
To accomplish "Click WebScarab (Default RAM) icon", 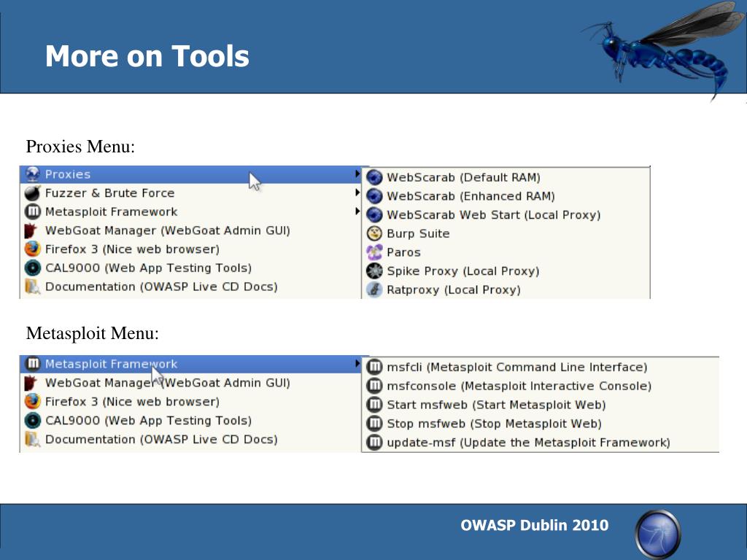I will pos(374,177).
